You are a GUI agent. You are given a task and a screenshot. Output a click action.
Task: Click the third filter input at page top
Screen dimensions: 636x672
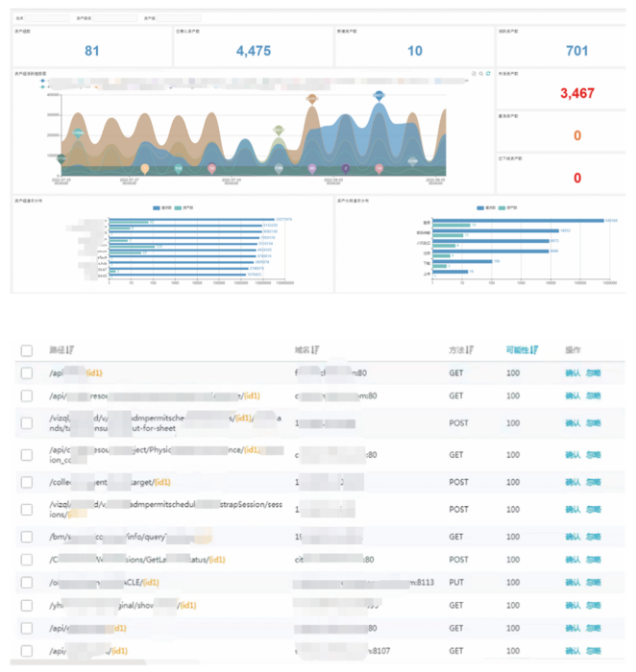pos(179,18)
